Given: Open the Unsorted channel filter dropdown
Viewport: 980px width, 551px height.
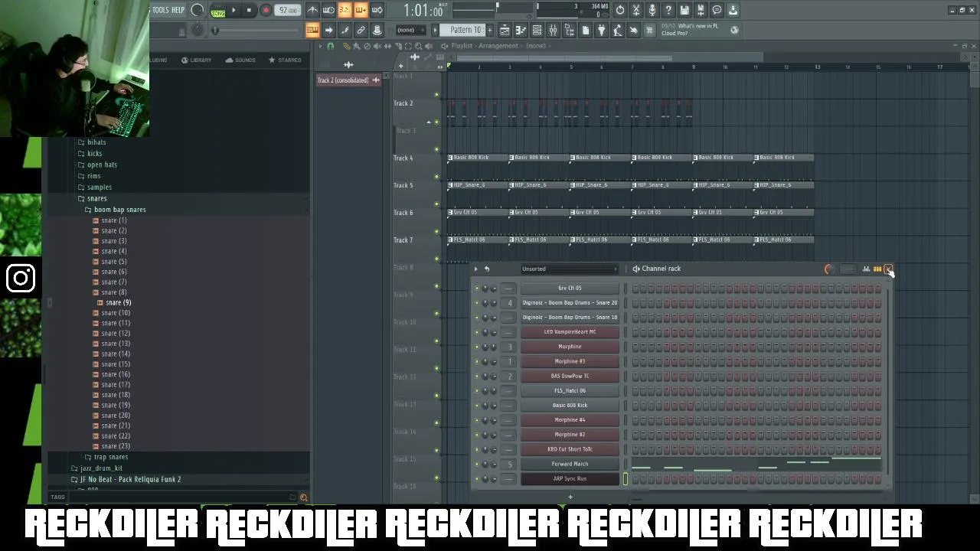Looking at the screenshot, I should click(570, 269).
